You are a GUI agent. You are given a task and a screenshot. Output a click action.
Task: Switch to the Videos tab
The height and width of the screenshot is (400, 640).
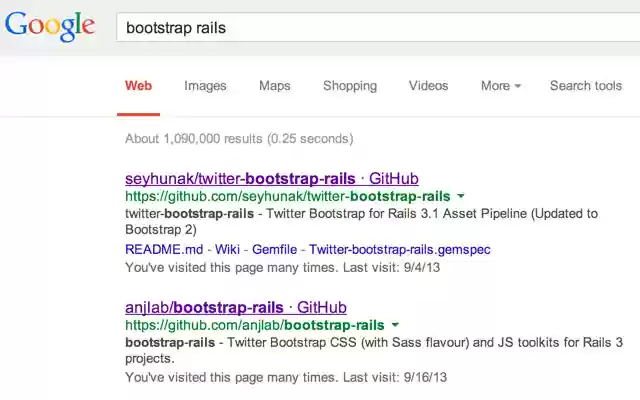pyautogui.click(x=429, y=86)
